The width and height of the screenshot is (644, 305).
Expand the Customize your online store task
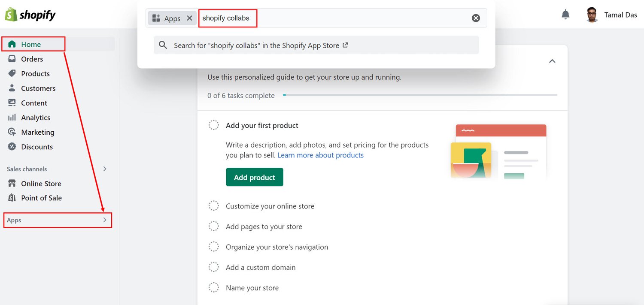[270, 206]
